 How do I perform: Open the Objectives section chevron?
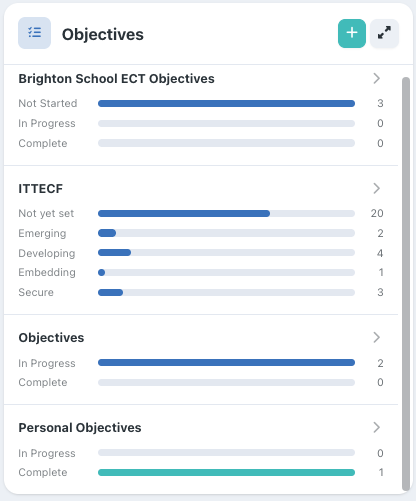coord(377,337)
